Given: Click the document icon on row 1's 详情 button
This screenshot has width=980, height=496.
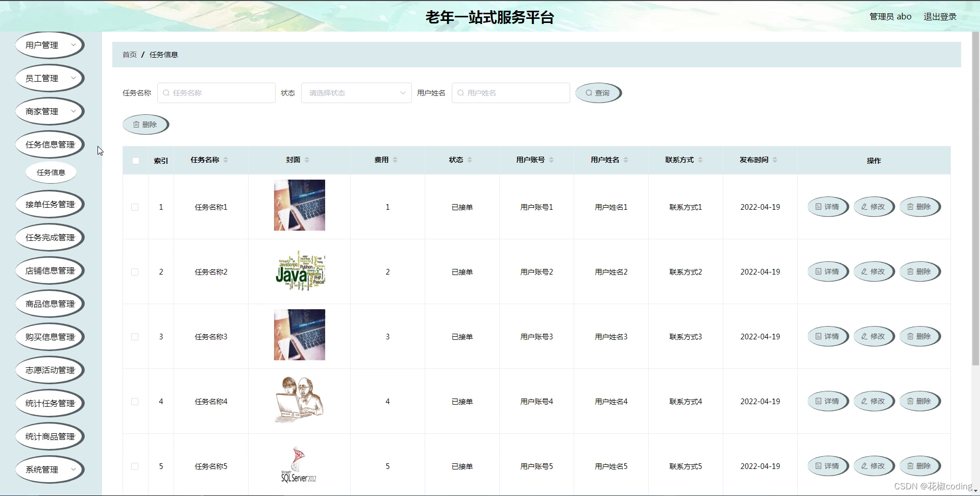Looking at the screenshot, I should click(x=818, y=207).
